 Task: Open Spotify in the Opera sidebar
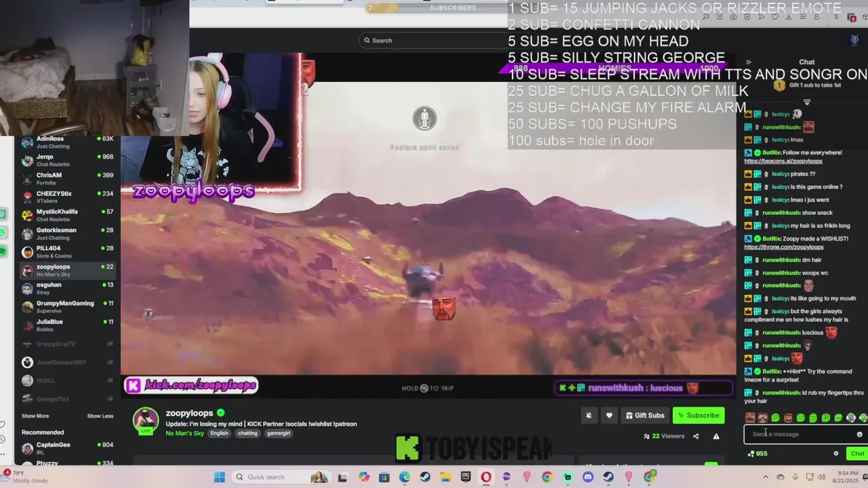[3, 251]
